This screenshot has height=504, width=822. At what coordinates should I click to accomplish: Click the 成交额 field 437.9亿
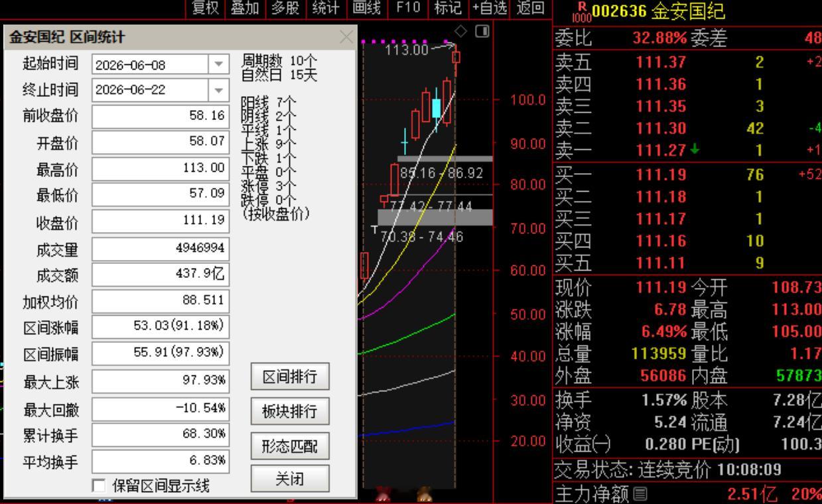[x=160, y=275]
